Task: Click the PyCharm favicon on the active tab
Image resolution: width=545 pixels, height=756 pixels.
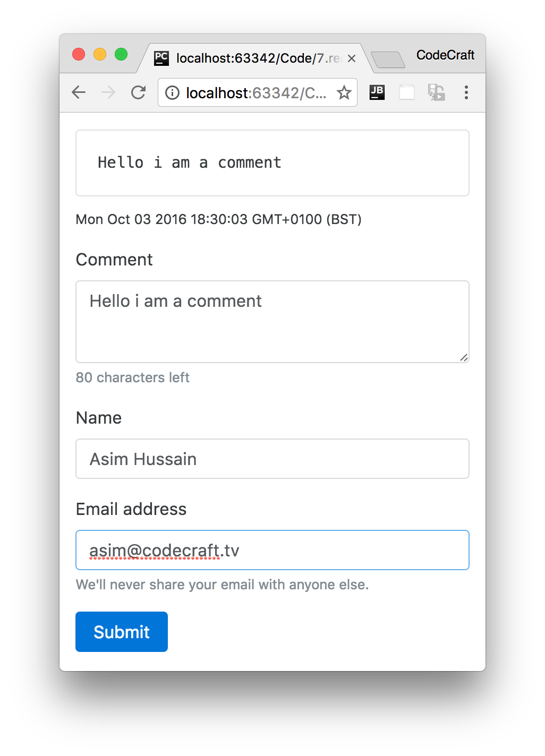Action: (161, 57)
